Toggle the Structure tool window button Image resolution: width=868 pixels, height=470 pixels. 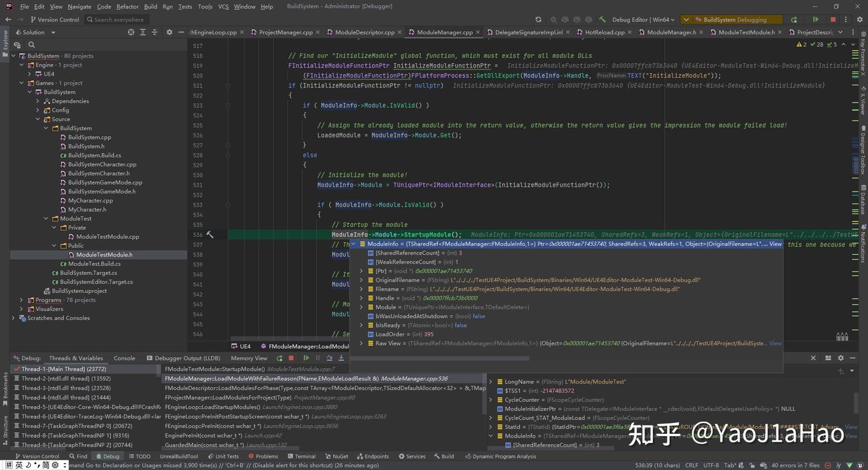(5, 430)
